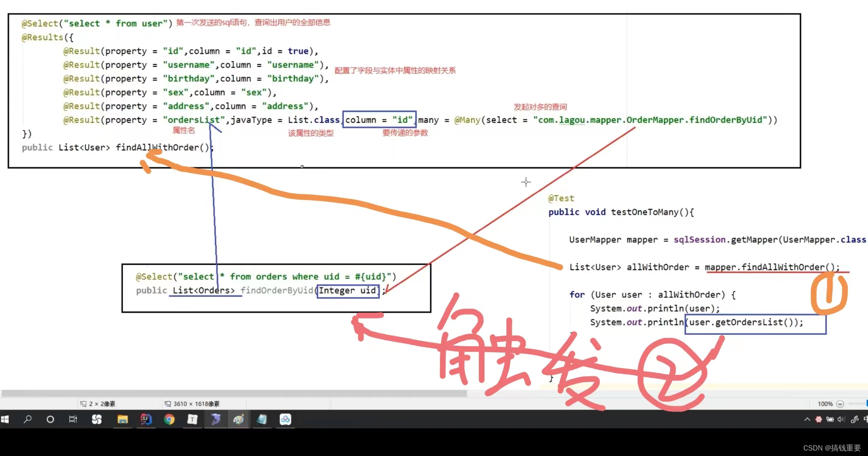Click 'findOrderByUid' method name in lower box
Screen dimensions: 868x456
pyautogui.click(x=277, y=290)
